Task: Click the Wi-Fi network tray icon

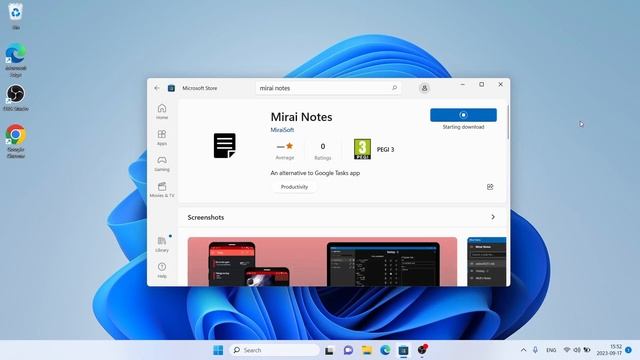Action: coord(567,350)
